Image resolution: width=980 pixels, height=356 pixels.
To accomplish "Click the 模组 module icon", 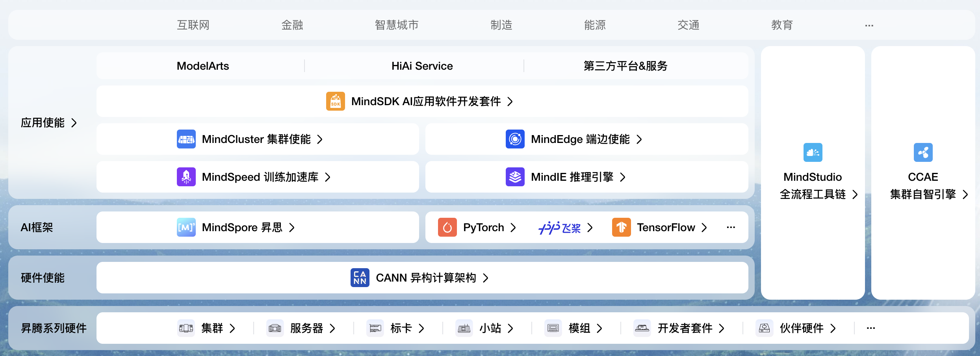I will click(553, 328).
